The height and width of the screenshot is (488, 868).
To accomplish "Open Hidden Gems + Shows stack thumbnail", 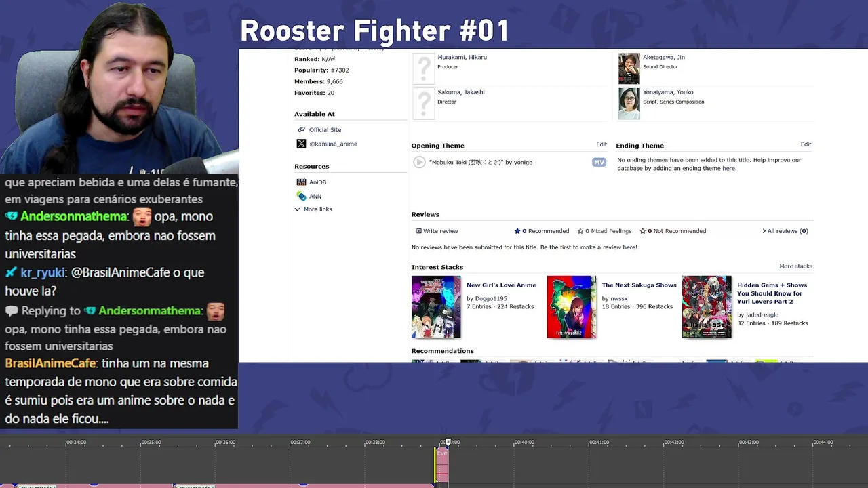I will pyautogui.click(x=707, y=307).
